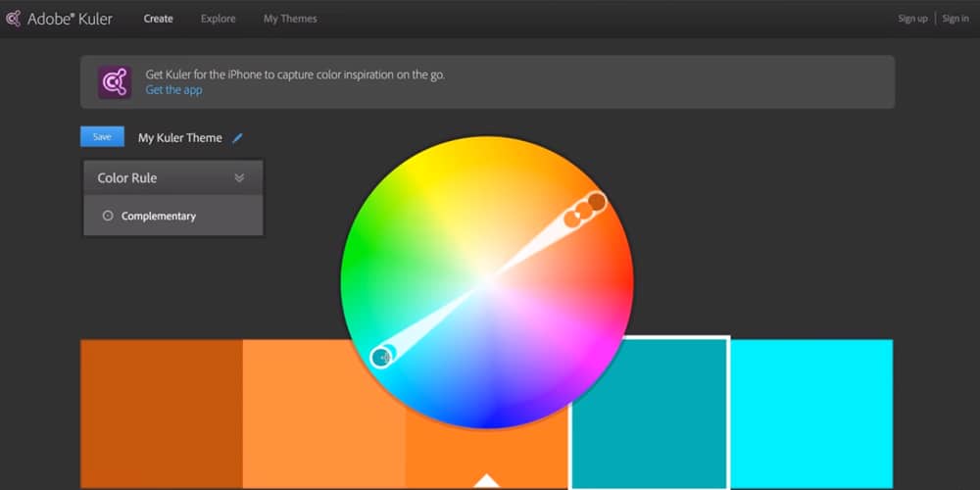Select the bright cyan swatch
The height and width of the screenshot is (490, 980).
[x=811, y=414]
